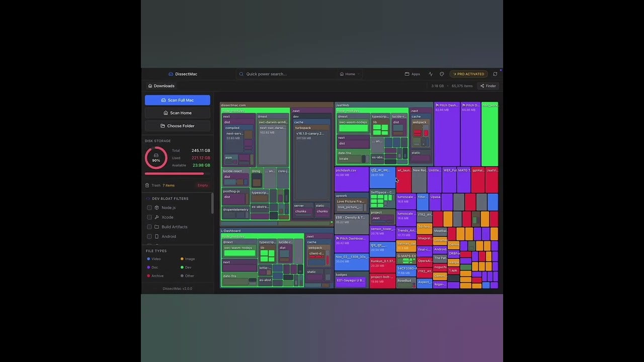The height and width of the screenshot is (362, 644).
Task: Click the Choose Folder button
Action: (x=178, y=126)
